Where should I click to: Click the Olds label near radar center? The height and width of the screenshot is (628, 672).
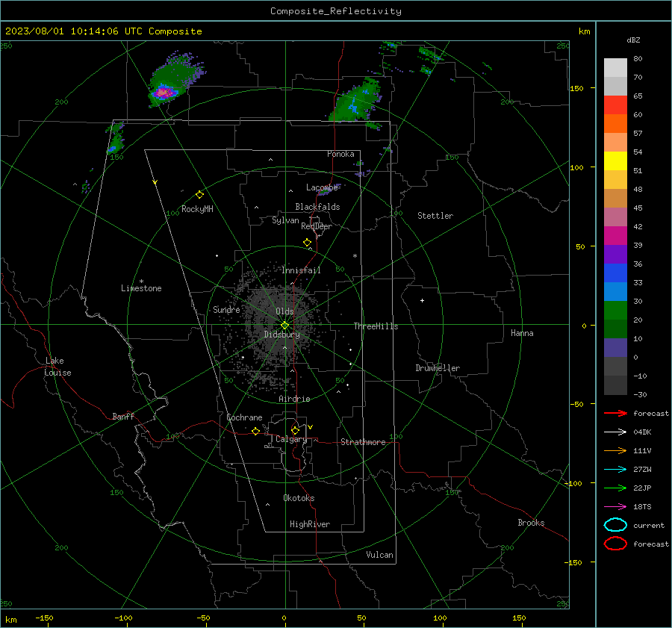[x=284, y=311]
